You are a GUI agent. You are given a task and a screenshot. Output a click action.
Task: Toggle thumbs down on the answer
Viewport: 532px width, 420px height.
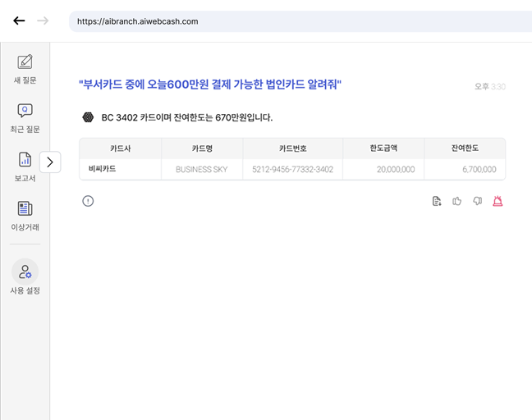[x=478, y=201]
